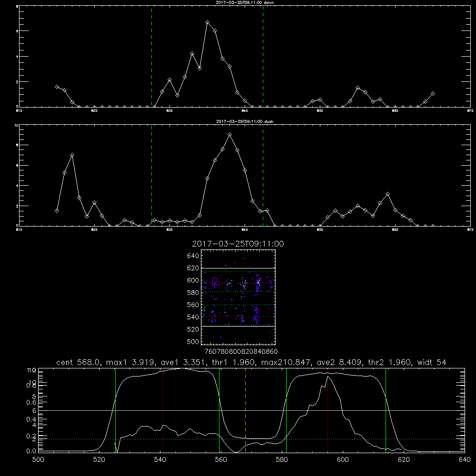The image size is (476, 476).
Task: Click the highest diamond point in dusk plot
Action: 230,135
